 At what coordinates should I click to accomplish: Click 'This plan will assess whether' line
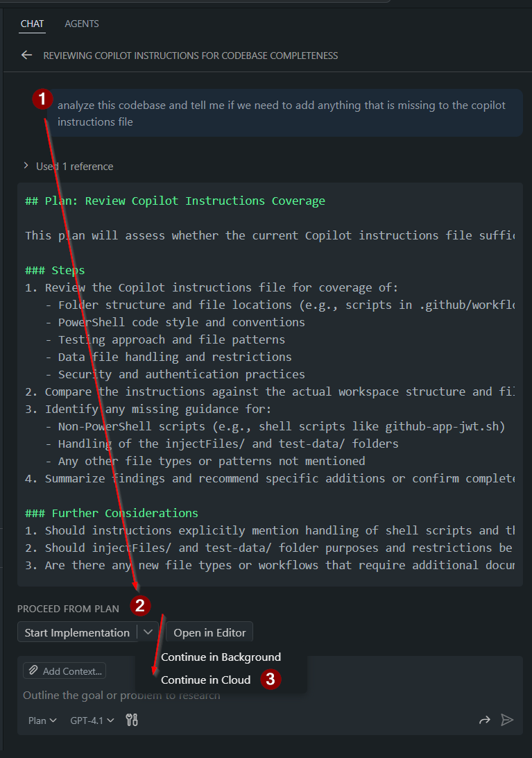270,235
